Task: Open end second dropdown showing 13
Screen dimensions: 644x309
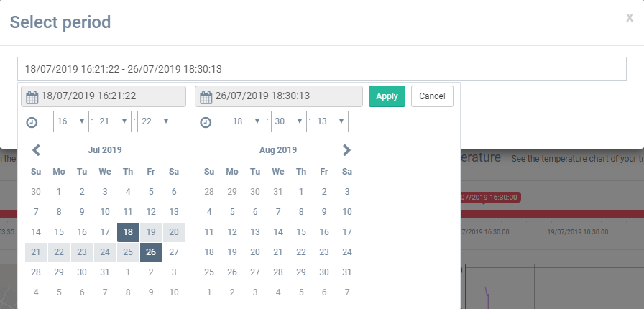Action: (331, 121)
